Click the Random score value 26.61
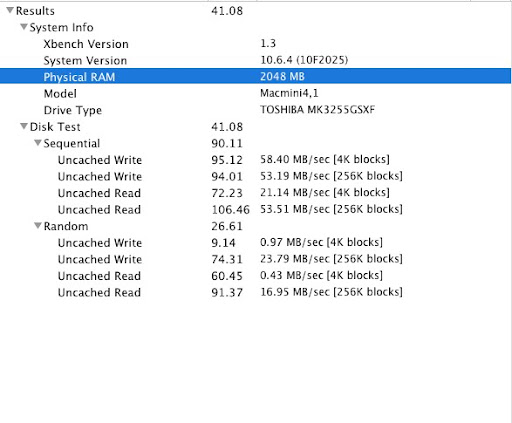 [x=227, y=226]
